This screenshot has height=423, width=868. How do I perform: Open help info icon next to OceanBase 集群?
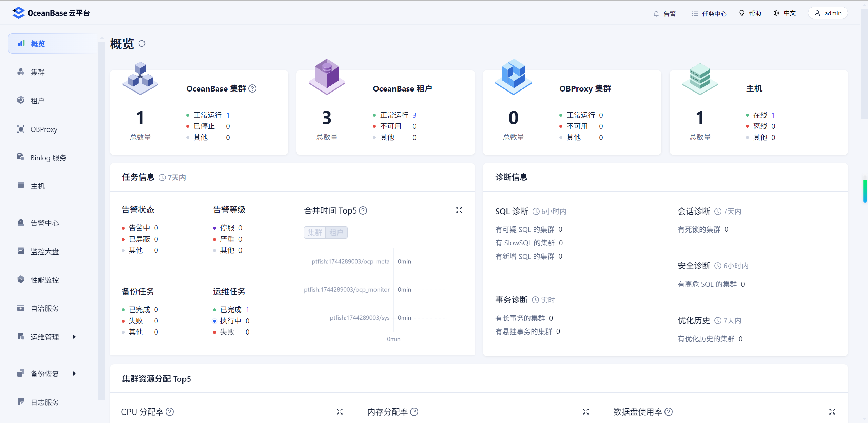tap(252, 88)
